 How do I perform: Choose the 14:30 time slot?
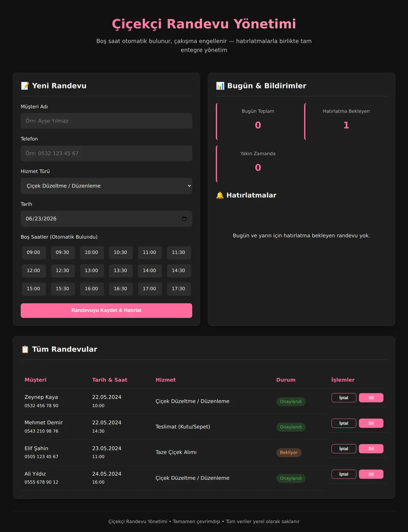pos(178,270)
